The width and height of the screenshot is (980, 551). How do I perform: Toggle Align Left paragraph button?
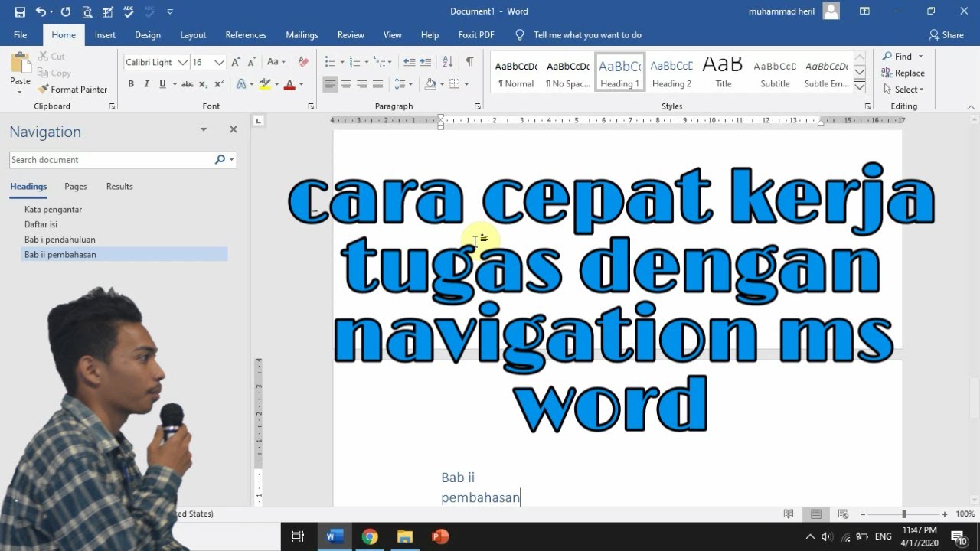[330, 84]
